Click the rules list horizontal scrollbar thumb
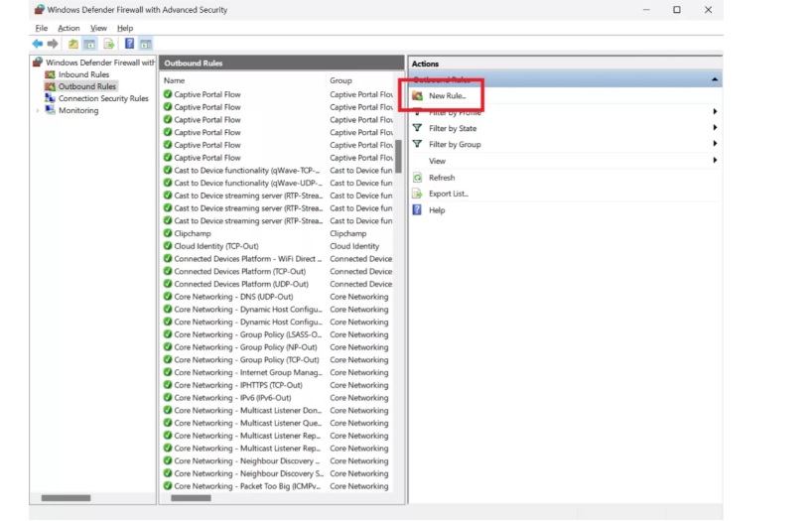The image size is (812, 521). pyautogui.click(x=192, y=498)
